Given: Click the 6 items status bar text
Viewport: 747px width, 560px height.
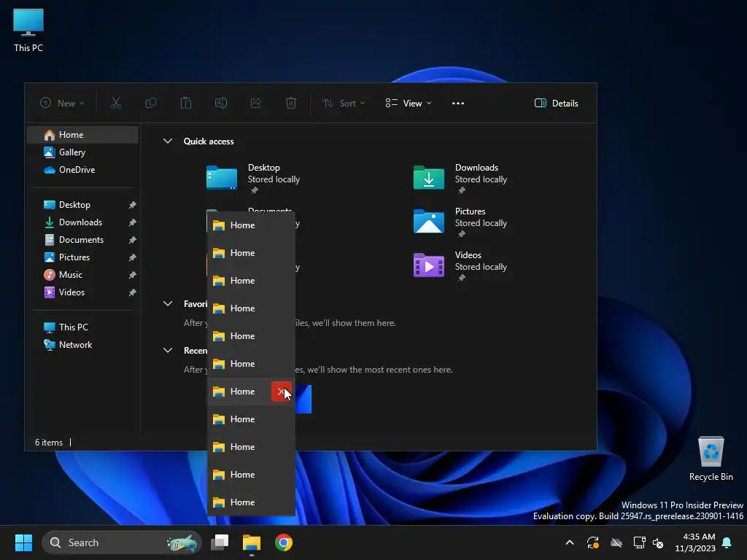Looking at the screenshot, I should point(49,443).
